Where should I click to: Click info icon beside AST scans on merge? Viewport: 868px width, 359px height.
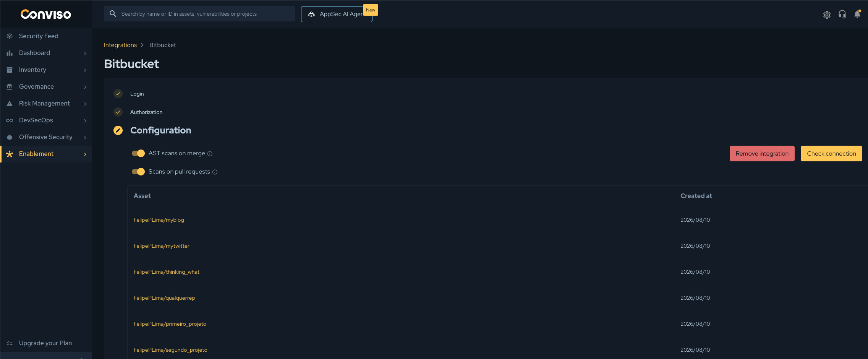pyautogui.click(x=210, y=154)
